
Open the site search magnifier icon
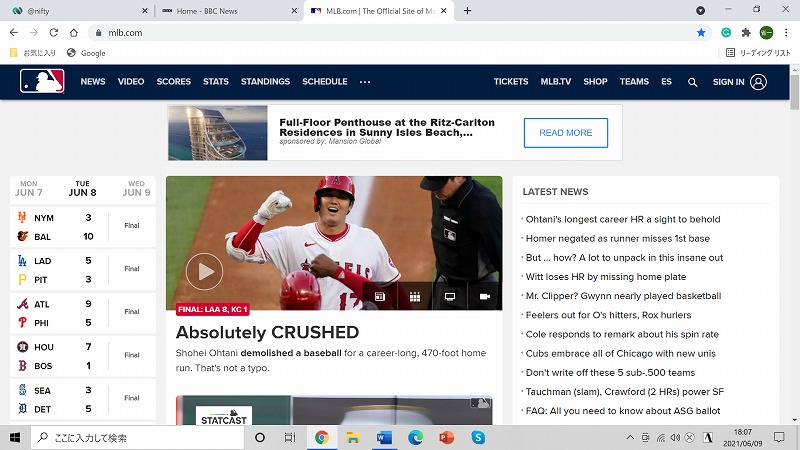point(692,82)
